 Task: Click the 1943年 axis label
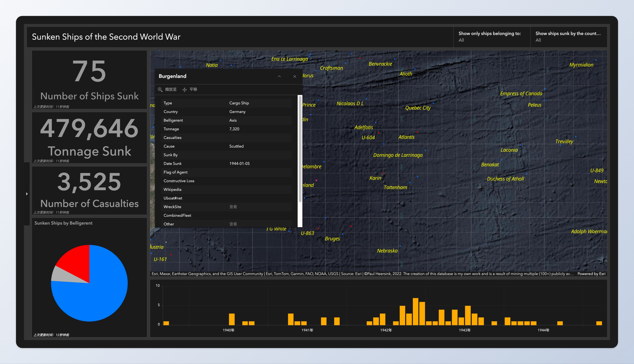coord(465,330)
